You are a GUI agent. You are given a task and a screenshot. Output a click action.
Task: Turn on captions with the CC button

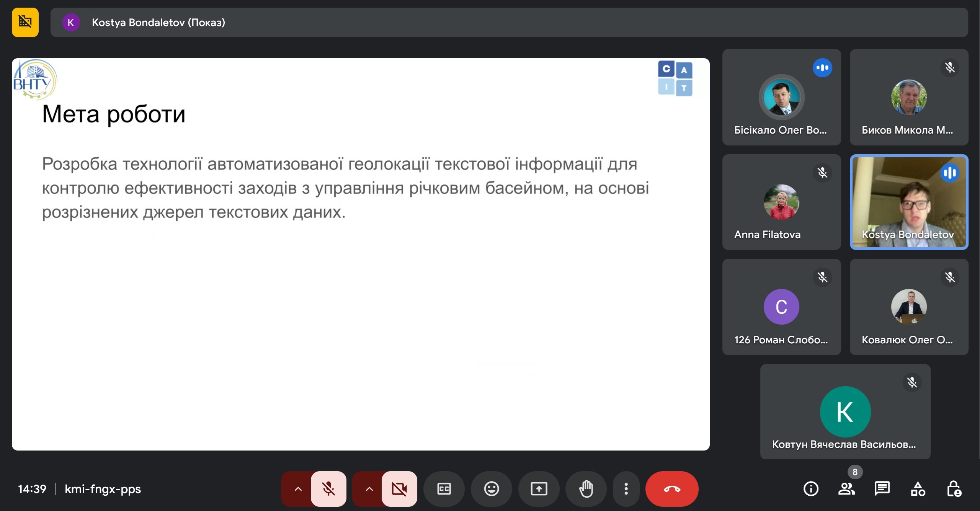(x=444, y=489)
